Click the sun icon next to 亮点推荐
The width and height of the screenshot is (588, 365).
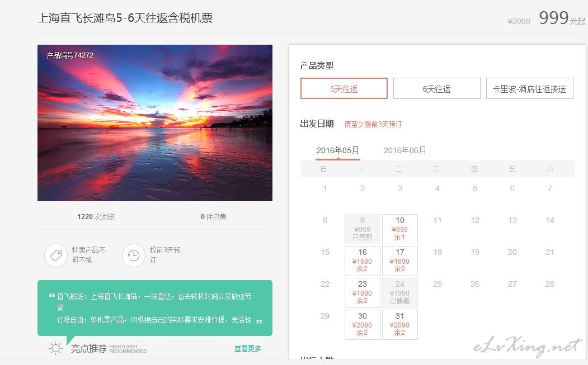click(x=55, y=349)
